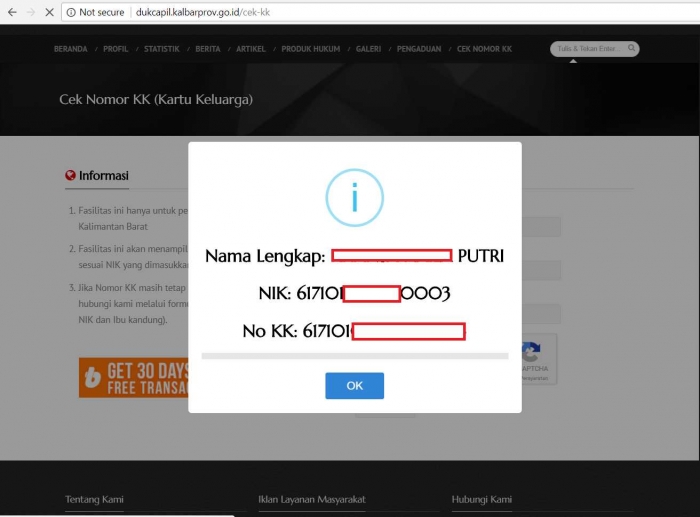Click the blue info circle icon in dialog

click(354, 198)
